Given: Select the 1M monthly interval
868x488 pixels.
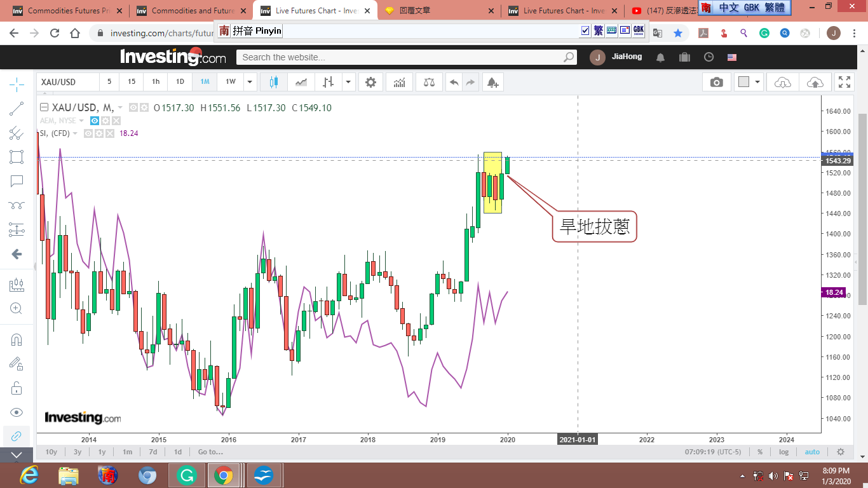Looking at the screenshot, I should pyautogui.click(x=205, y=82).
